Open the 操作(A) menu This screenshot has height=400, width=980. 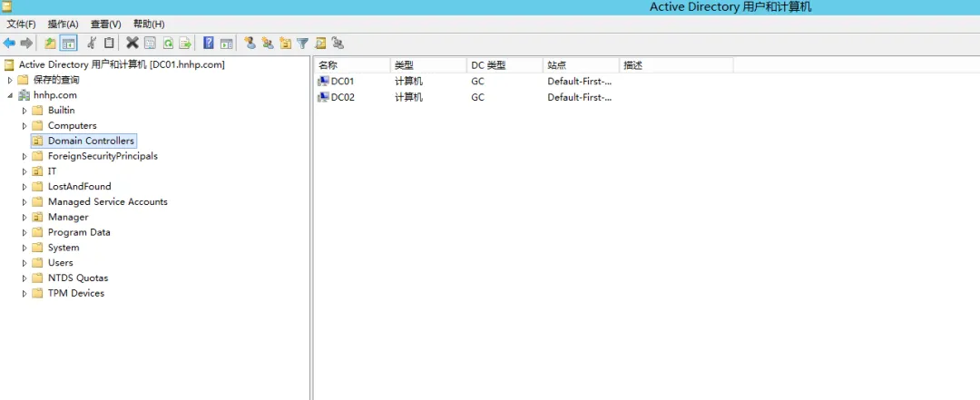[64, 24]
